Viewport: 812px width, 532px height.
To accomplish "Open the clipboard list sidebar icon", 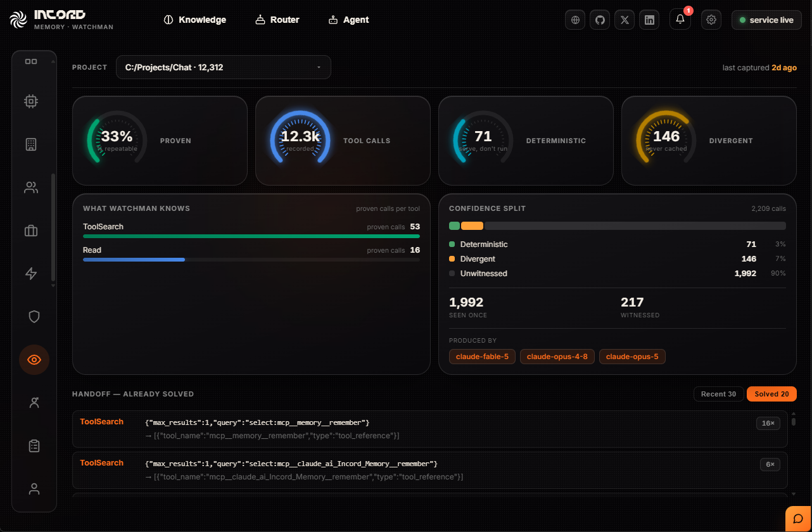I will [34, 446].
